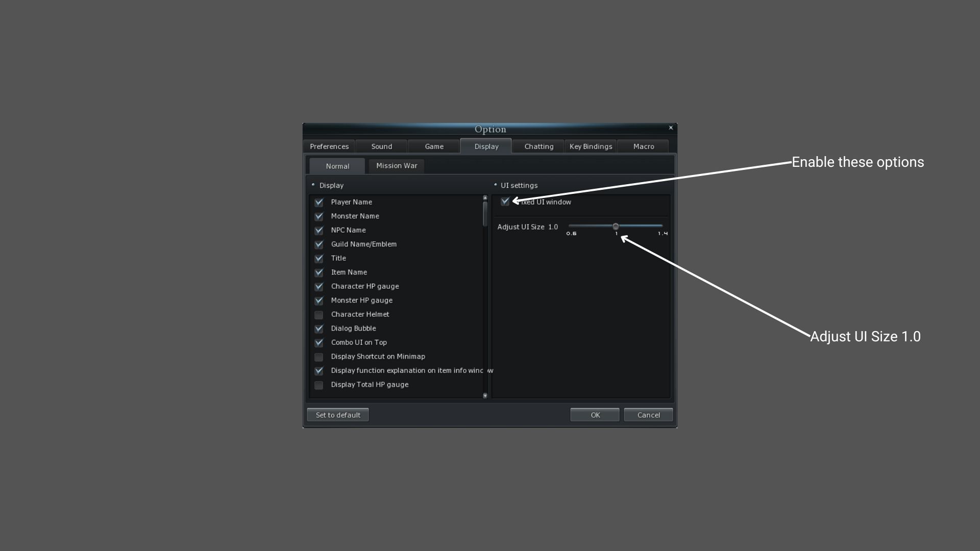The width and height of the screenshot is (980, 551).
Task: Click the 'Display' section heading
Action: coord(331,186)
